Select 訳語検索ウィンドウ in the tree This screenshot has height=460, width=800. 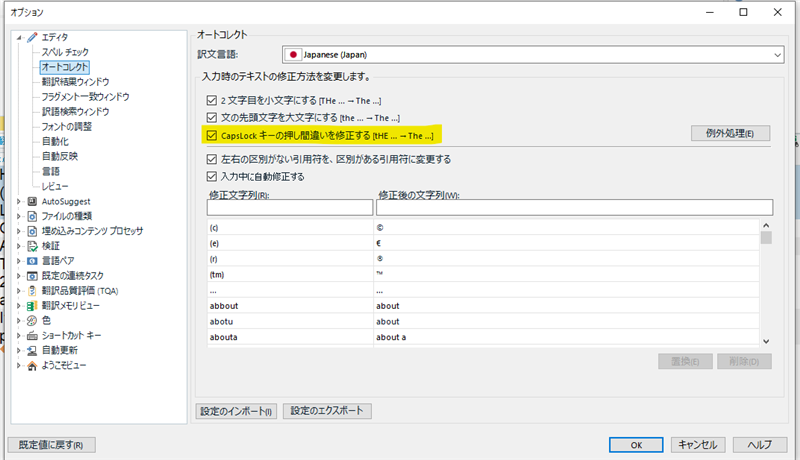click(x=76, y=112)
